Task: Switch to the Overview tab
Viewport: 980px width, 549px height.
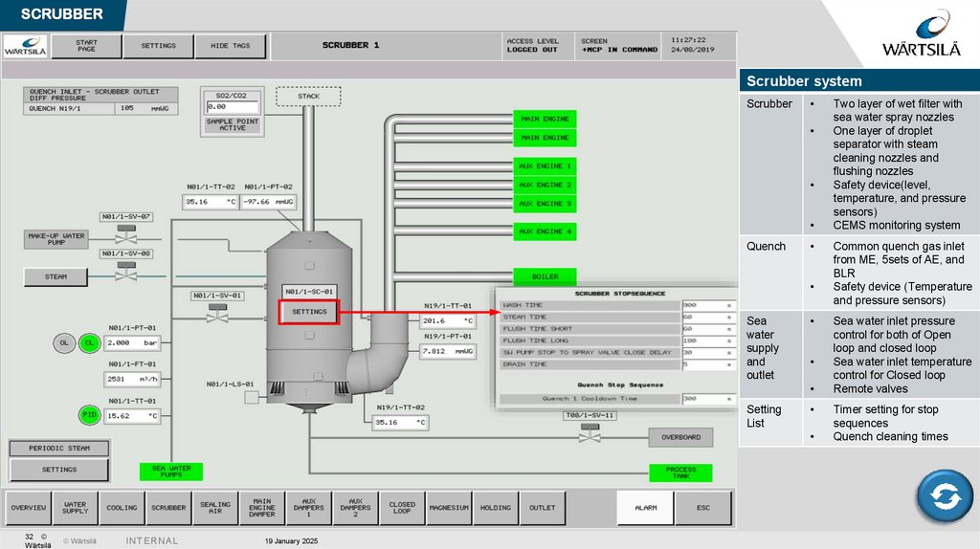Action: (x=28, y=508)
